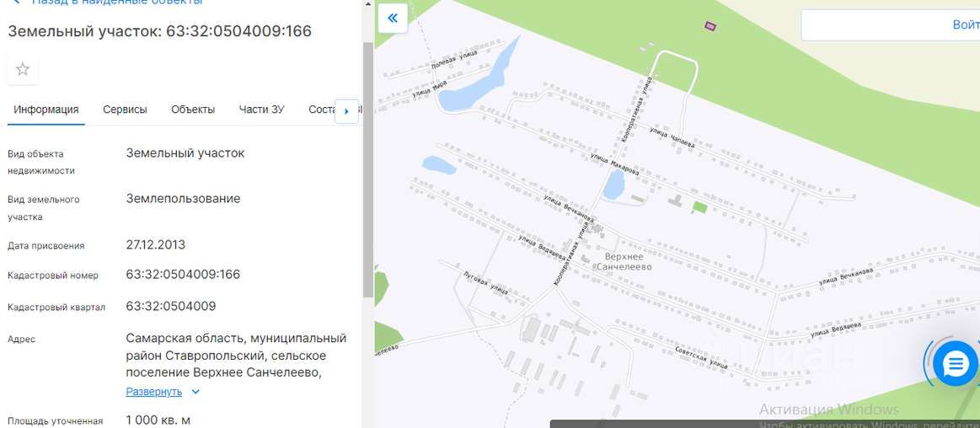The image size is (980, 428).
Task: Click the Верхнее Санчелеево label on the map
Action: point(624,262)
